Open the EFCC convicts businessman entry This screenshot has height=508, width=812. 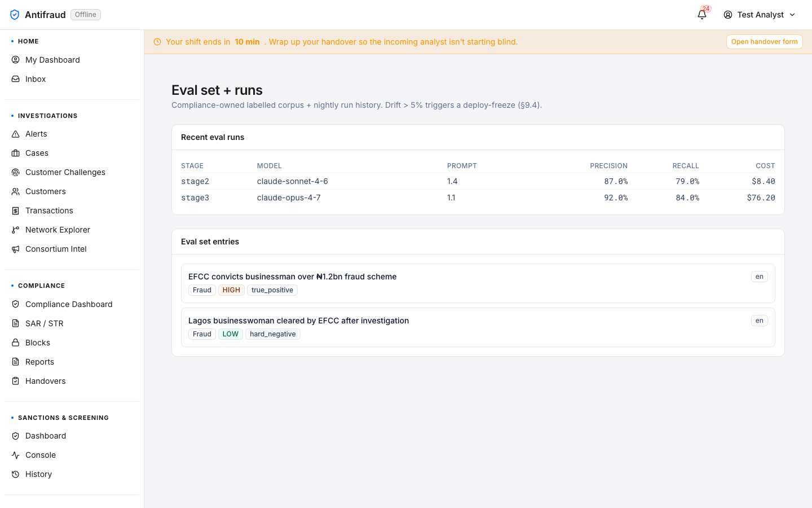pos(478,283)
